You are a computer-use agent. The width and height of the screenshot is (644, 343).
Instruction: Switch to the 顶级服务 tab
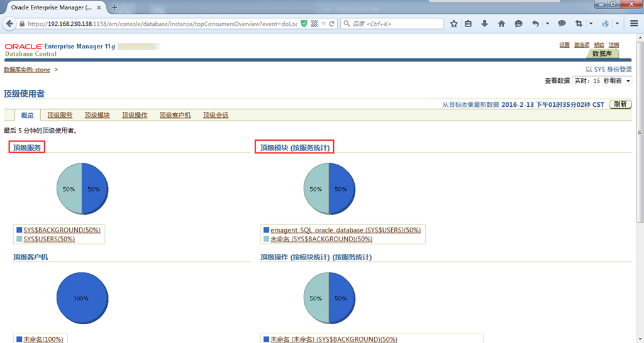[60, 116]
